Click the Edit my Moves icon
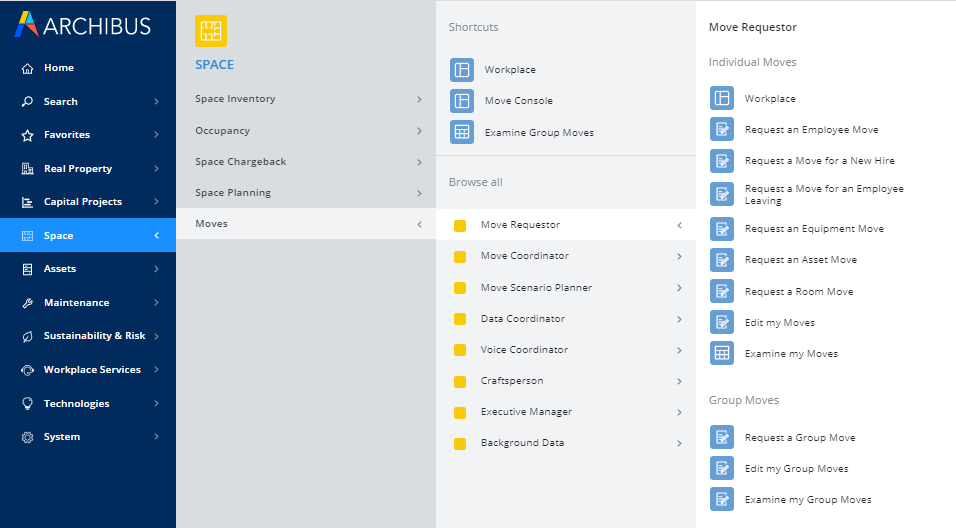This screenshot has width=956, height=528. pyautogui.click(x=722, y=322)
